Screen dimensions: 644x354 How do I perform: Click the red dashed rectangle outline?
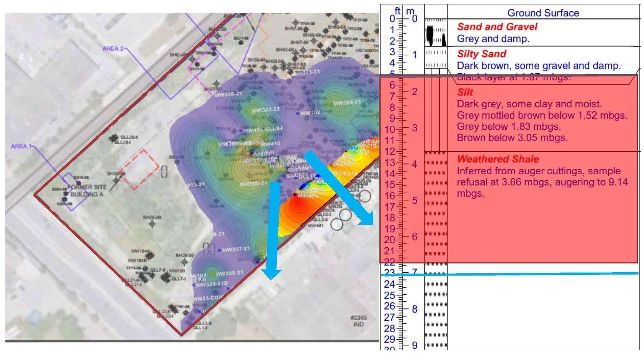(143, 164)
